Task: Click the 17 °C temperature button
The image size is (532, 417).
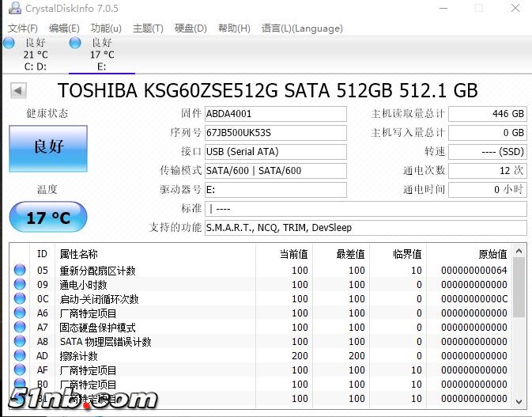Action: pyautogui.click(x=47, y=217)
